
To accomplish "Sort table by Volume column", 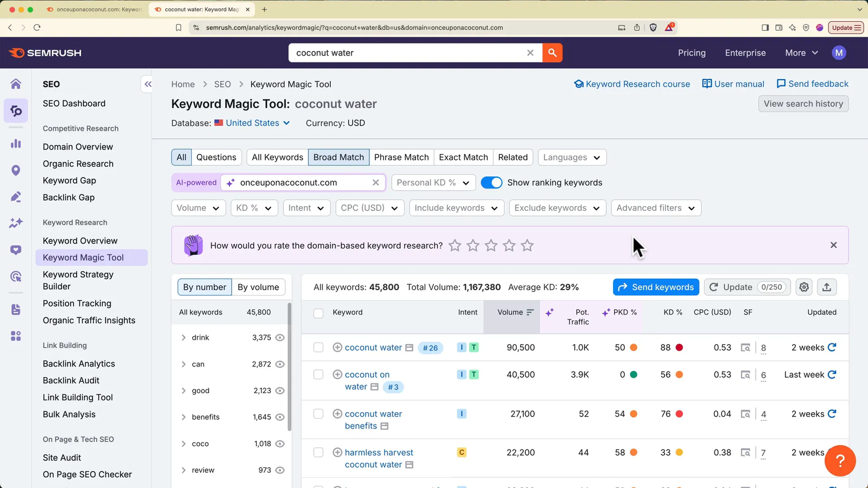I will (512, 317).
